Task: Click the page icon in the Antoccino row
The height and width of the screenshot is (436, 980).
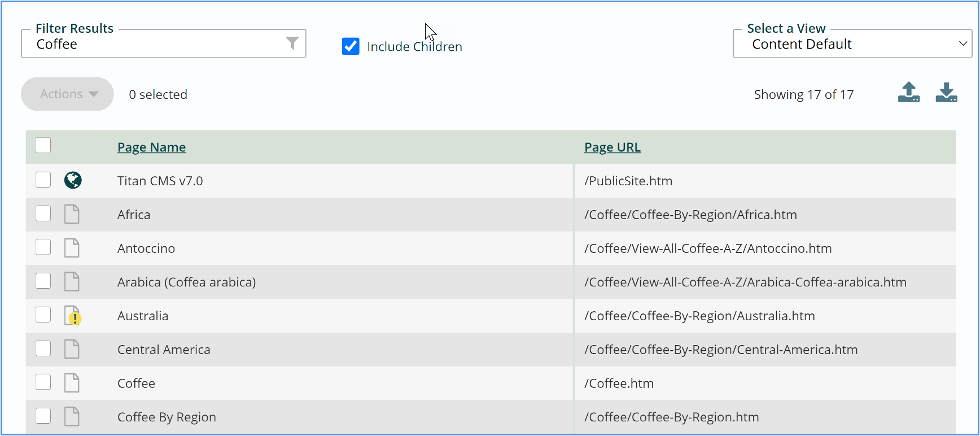Action: (x=72, y=248)
